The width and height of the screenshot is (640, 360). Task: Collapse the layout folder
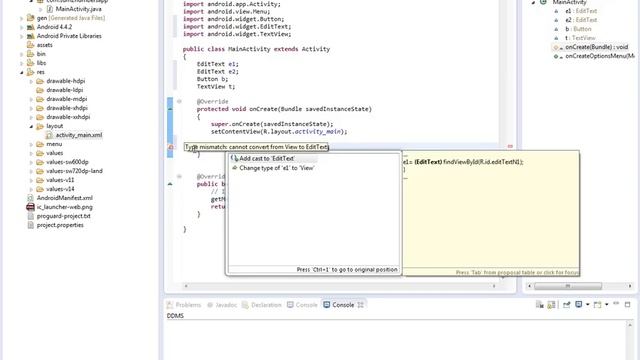coord(31,127)
